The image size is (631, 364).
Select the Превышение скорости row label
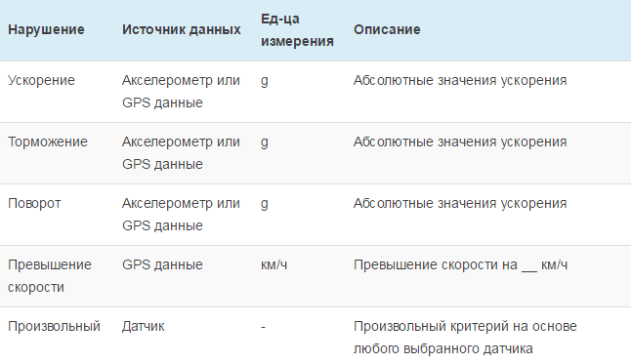pyautogui.click(x=50, y=276)
